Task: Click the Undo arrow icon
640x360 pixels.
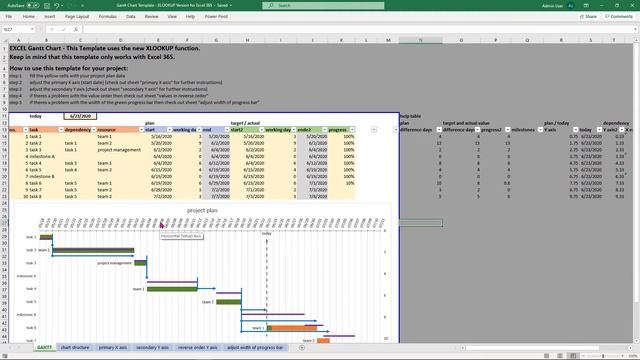Action: [57, 5]
